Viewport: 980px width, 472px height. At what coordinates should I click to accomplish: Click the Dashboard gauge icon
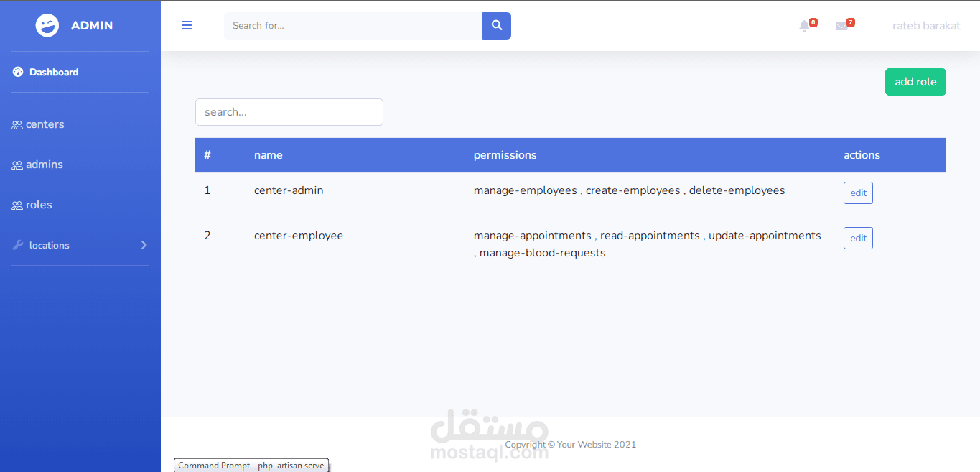(18, 72)
